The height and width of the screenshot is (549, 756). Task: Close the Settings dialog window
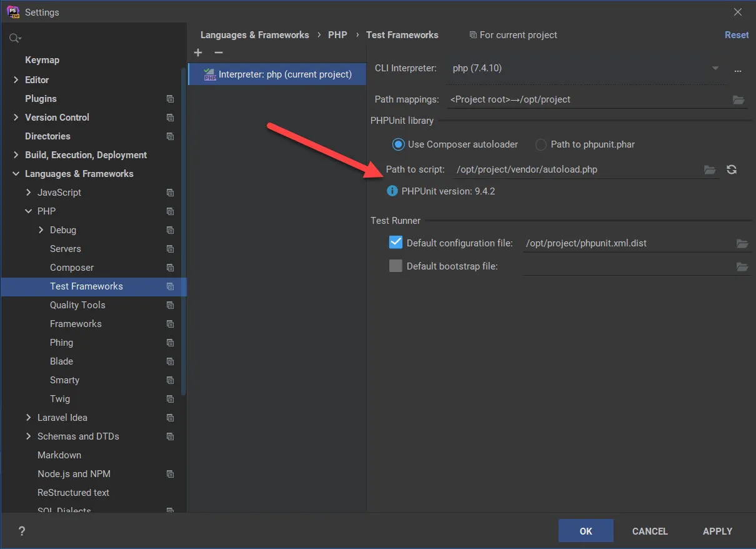pos(738,12)
